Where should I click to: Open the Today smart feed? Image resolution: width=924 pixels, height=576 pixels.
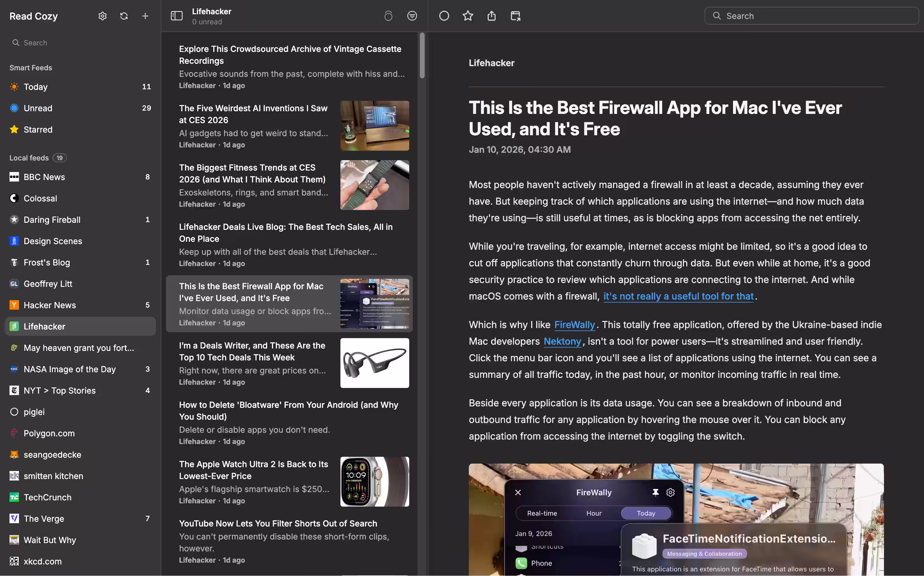click(x=80, y=87)
